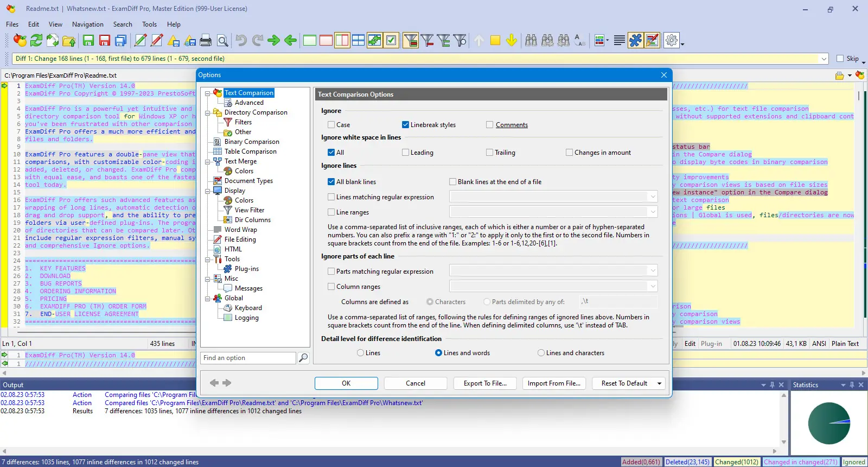Viewport: 868px width, 467px height.
Task: Open the Tools menu in the menu bar
Action: point(149,24)
